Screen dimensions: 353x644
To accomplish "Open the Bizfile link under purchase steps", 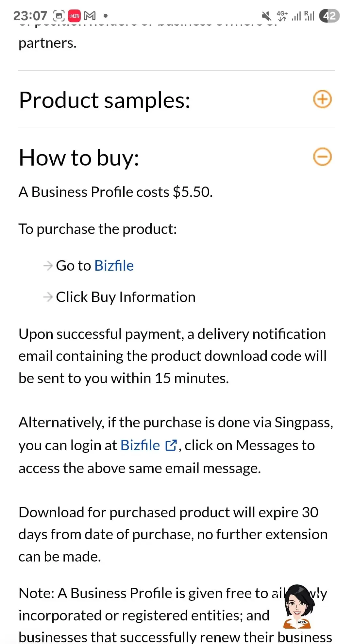I will click(x=114, y=265).
